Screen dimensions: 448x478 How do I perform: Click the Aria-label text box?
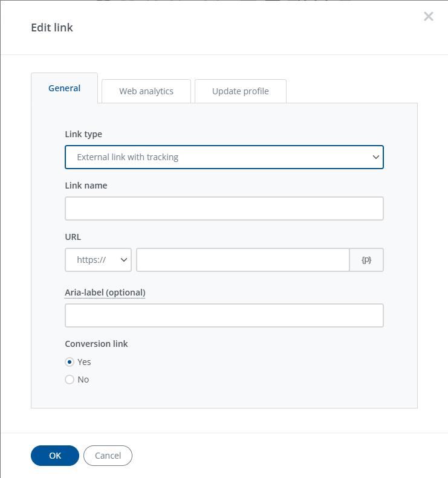[x=224, y=315]
